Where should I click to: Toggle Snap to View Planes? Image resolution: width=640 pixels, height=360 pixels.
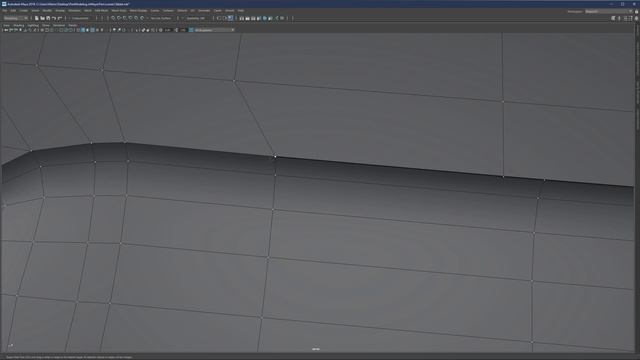point(136,18)
